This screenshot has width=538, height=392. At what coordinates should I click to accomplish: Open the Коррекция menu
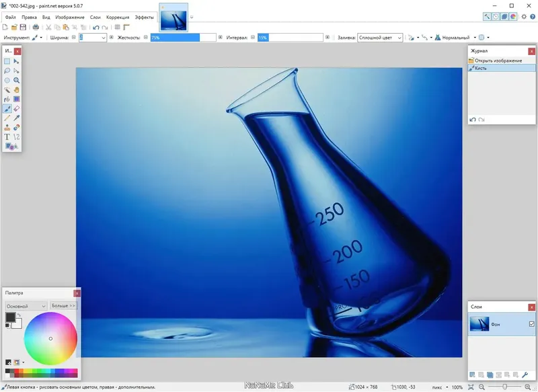point(118,17)
